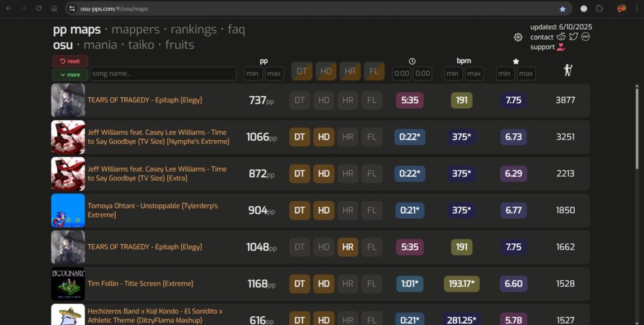Expand the green more filters button

pyautogui.click(x=70, y=75)
